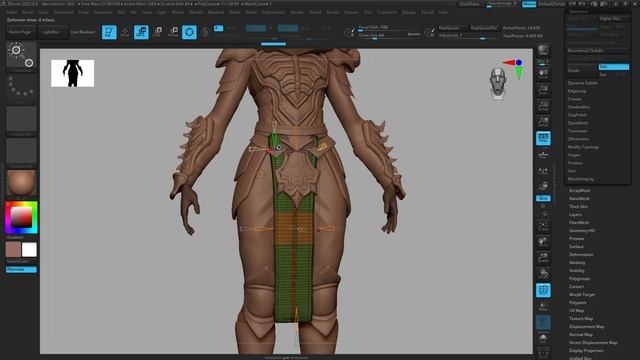Click the Rotate view icon in right shelf
640x360 pixels.
click(543, 273)
